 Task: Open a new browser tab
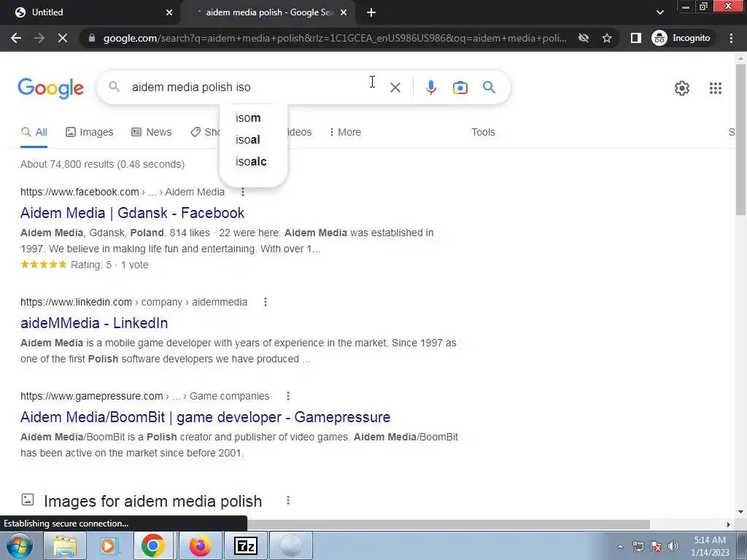371,12
